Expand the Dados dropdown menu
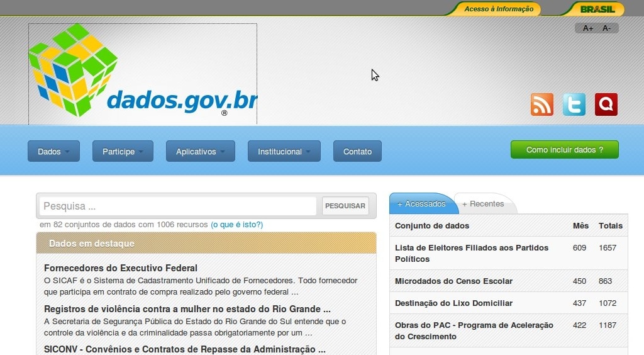This screenshot has height=355, width=644. coord(55,152)
